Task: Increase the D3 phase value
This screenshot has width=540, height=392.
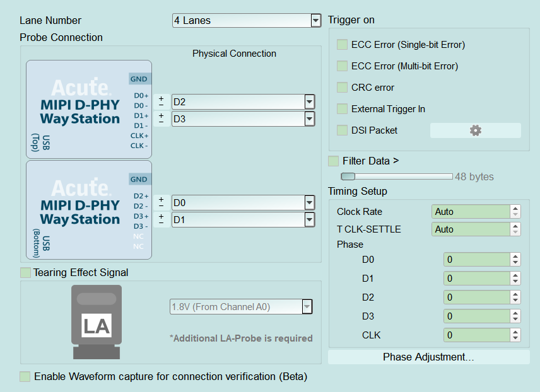Action: (x=515, y=313)
